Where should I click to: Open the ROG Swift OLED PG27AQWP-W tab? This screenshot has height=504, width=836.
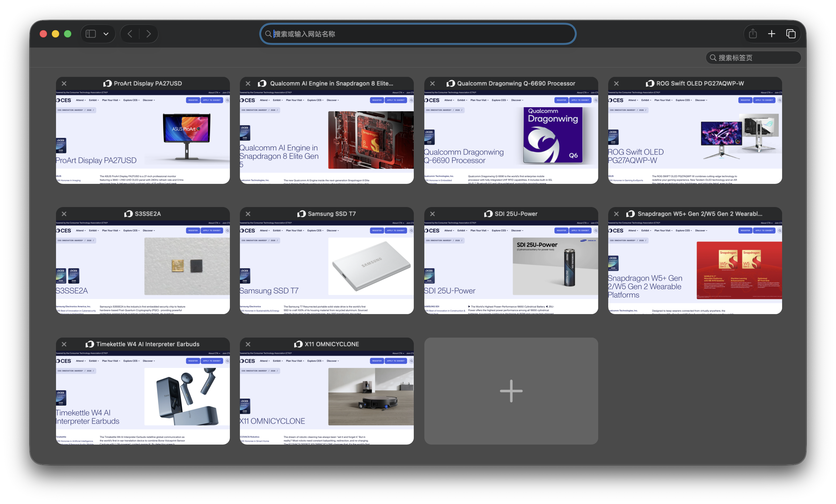point(695,136)
